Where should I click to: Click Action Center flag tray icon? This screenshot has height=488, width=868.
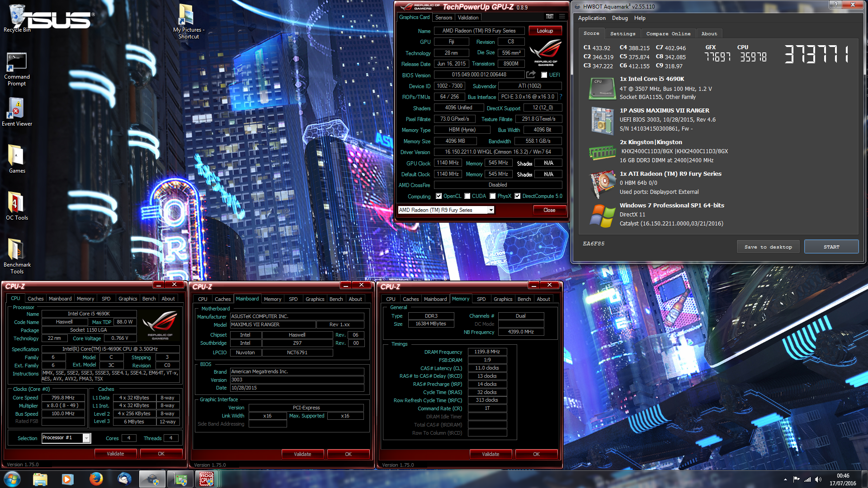point(797,479)
